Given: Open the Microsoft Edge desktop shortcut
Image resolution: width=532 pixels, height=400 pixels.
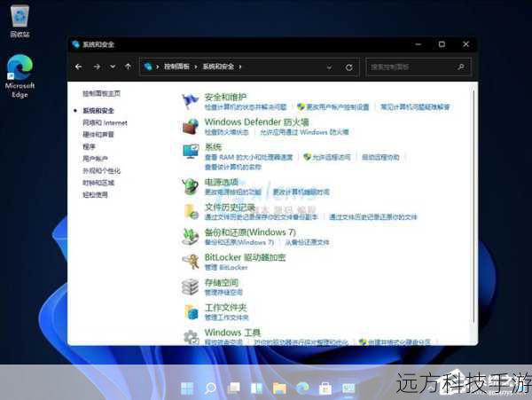Looking at the screenshot, I should pos(20,76).
